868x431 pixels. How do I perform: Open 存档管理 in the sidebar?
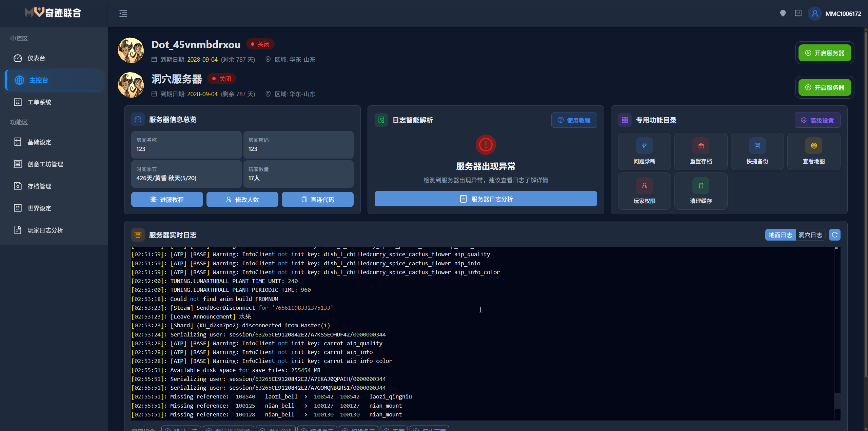point(54,186)
